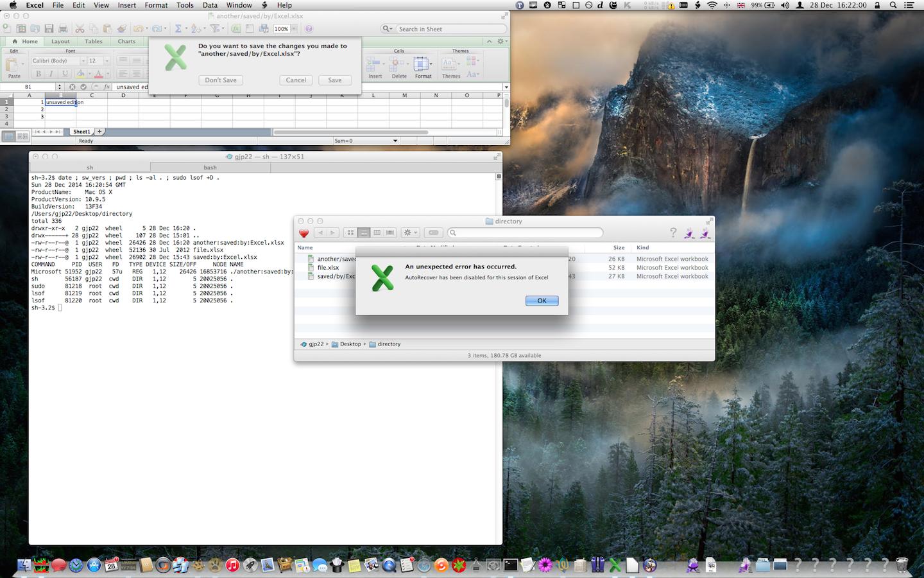Open the Tables ribbon tab
This screenshot has width=924, height=578.
(94, 41)
